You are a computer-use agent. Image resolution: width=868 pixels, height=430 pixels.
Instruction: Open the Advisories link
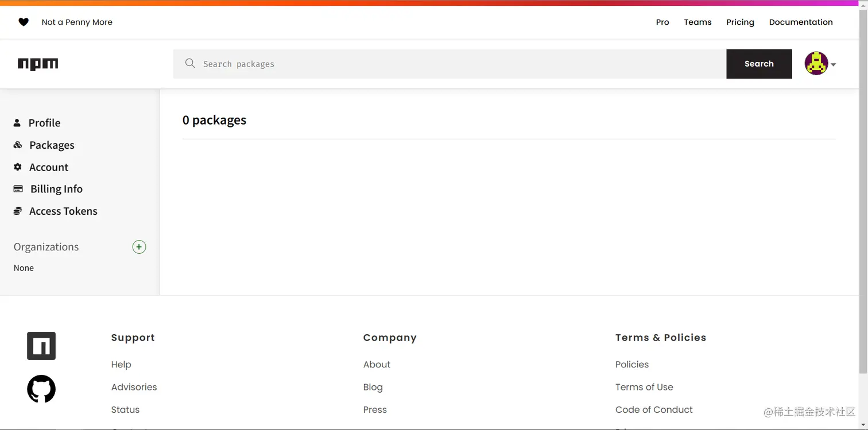click(134, 387)
